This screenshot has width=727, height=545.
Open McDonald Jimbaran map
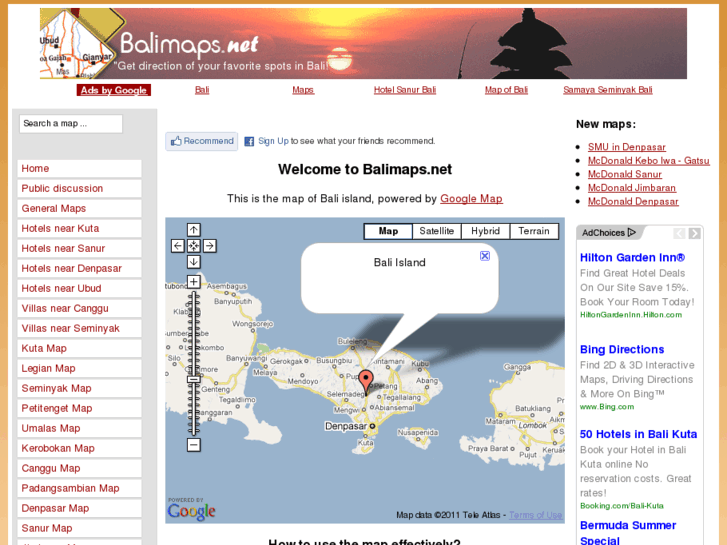(631, 187)
